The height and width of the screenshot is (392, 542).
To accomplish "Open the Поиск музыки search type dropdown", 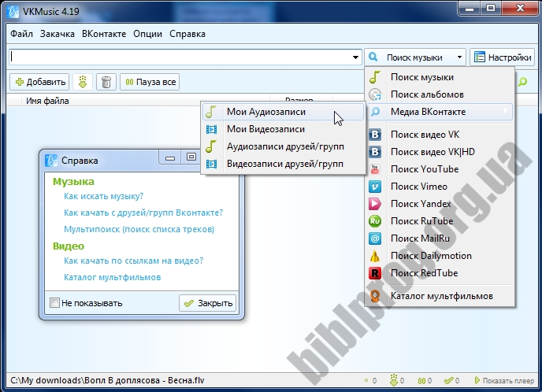I will tap(459, 57).
